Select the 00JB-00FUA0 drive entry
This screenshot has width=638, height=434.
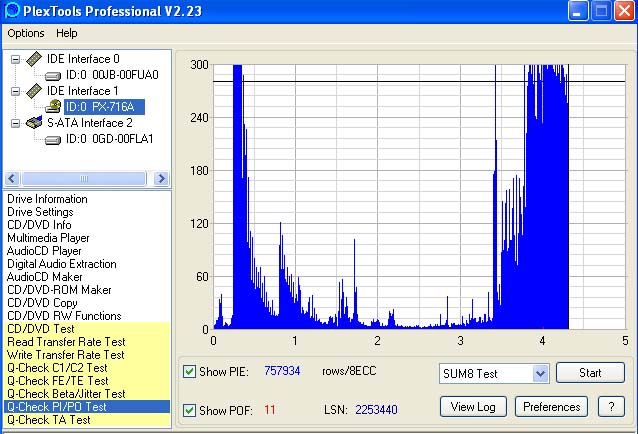click(x=112, y=75)
